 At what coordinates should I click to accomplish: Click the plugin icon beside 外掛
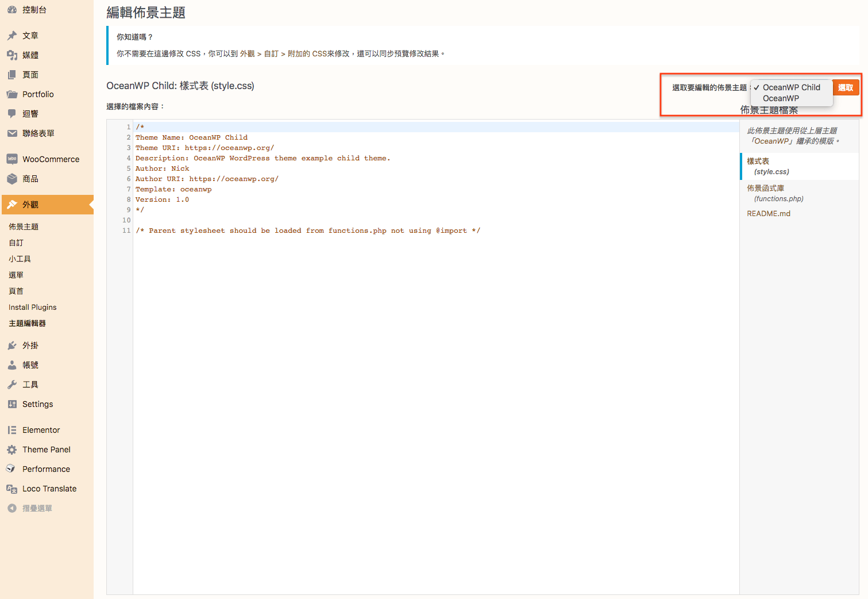point(12,345)
